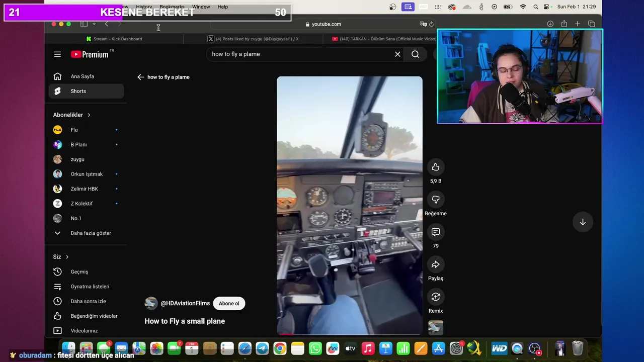Open Oynatma listeleri
644x362 pixels.
click(86, 287)
